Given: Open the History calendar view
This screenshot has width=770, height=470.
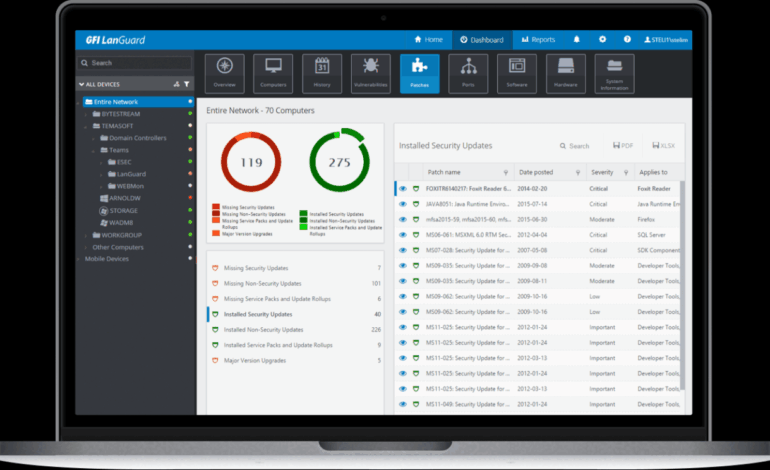Looking at the screenshot, I should [322, 74].
